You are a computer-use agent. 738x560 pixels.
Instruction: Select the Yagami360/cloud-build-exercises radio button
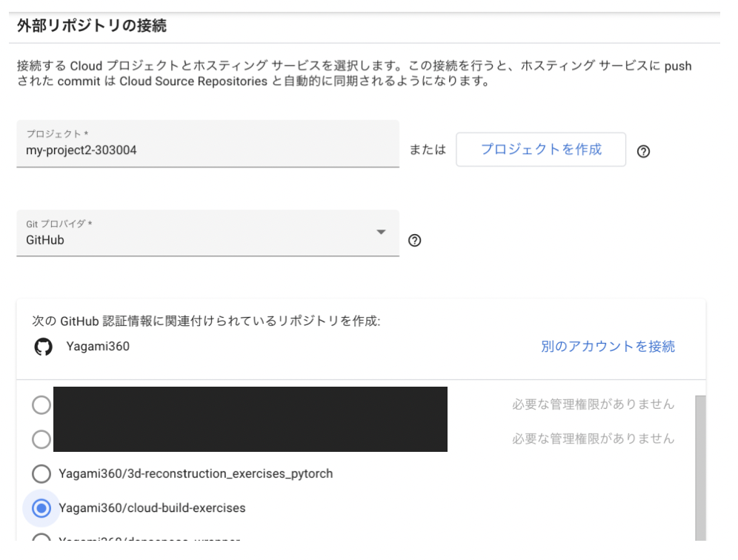click(41, 508)
